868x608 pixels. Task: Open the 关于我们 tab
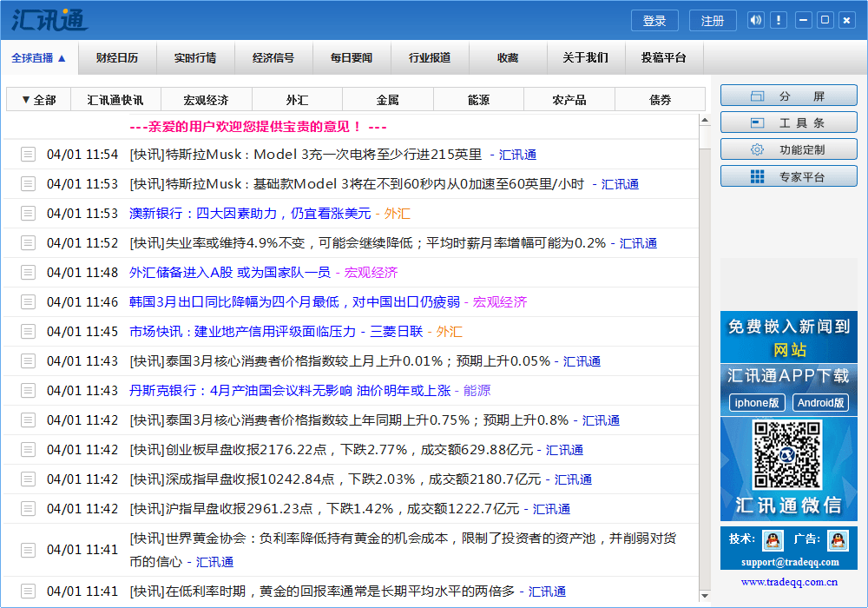click(586, 57)
